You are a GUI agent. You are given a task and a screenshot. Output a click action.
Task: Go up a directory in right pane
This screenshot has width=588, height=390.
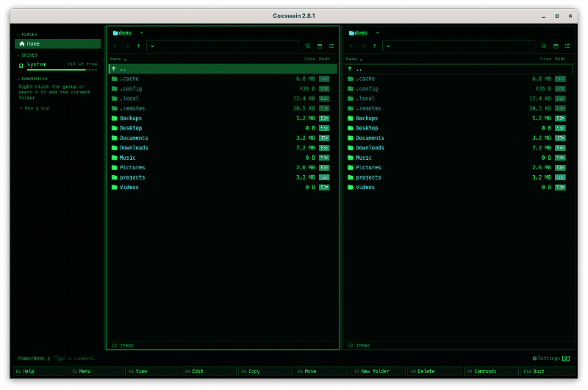tap(375, 46)
